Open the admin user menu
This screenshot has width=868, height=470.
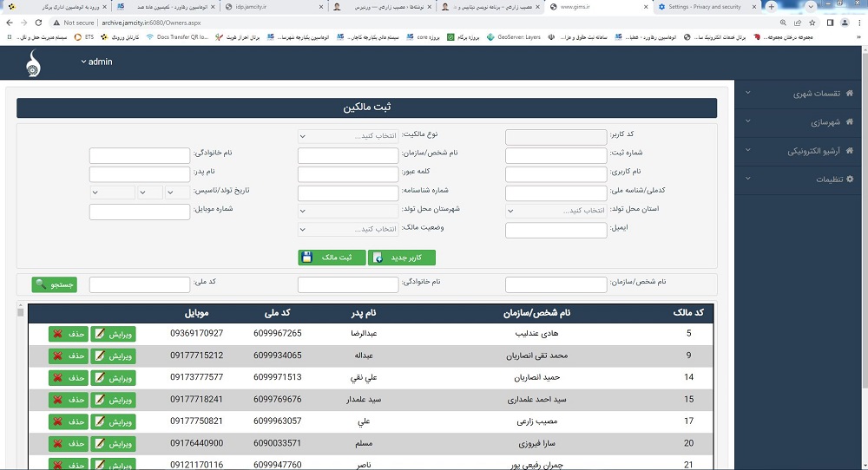(x=96, y=62)
